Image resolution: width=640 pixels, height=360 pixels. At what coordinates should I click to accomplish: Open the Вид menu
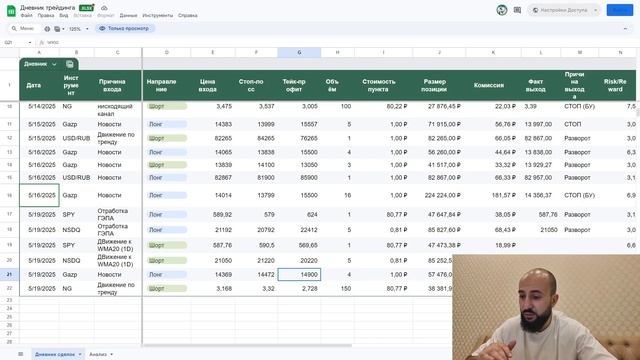tap(64, 16)
